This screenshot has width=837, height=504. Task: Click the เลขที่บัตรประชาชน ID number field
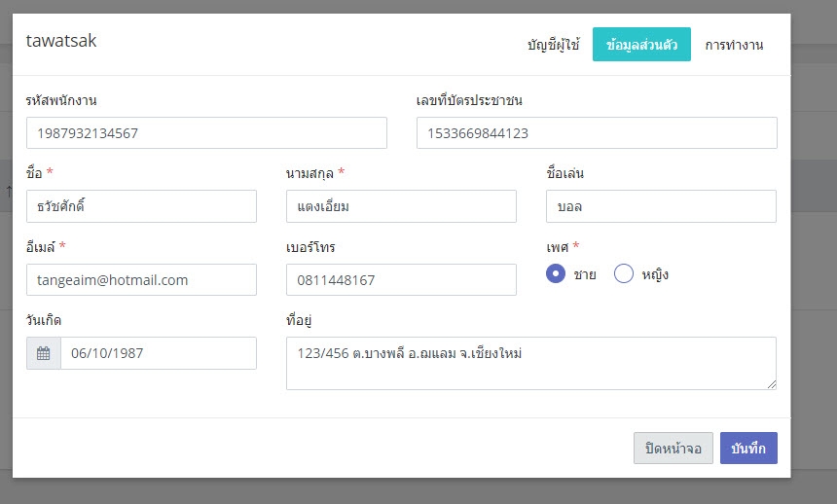[597, 133]
